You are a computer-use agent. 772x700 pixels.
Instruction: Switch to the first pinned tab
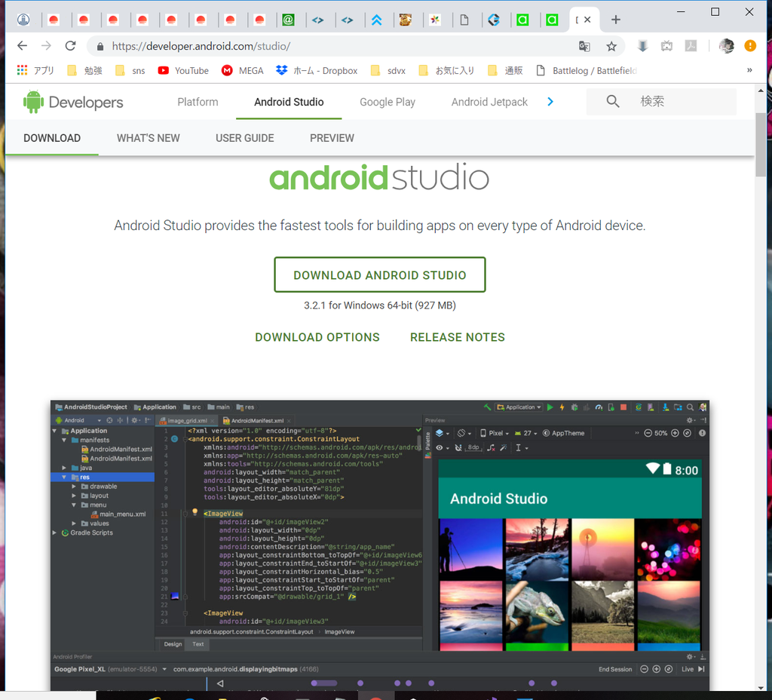point(23,20)
